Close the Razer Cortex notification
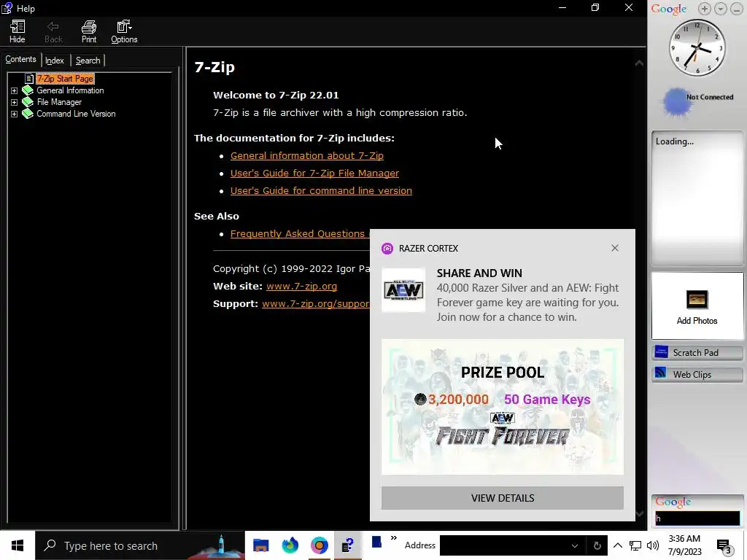This screenshot has height=560, width=747. click(x=615, y=248)
